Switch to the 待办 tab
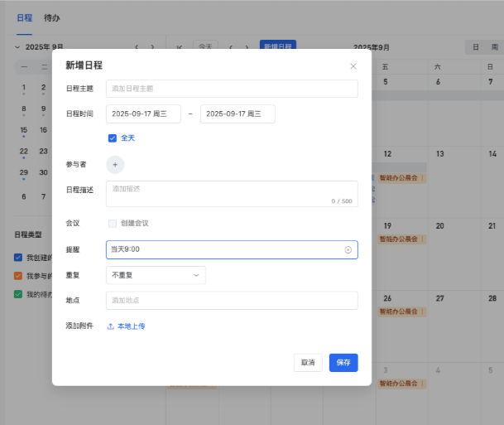The image size is (504, 425). (51, 17)
